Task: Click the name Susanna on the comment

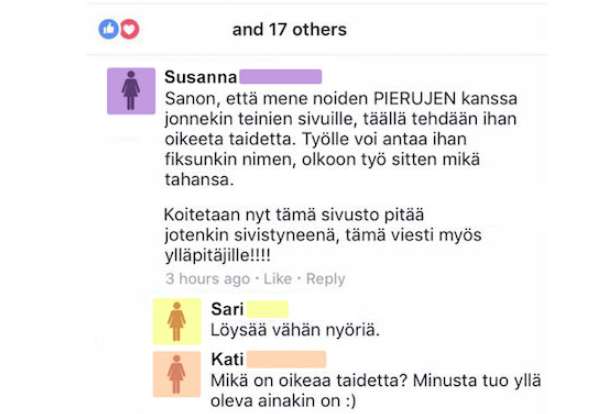Action: click(201, 77)
